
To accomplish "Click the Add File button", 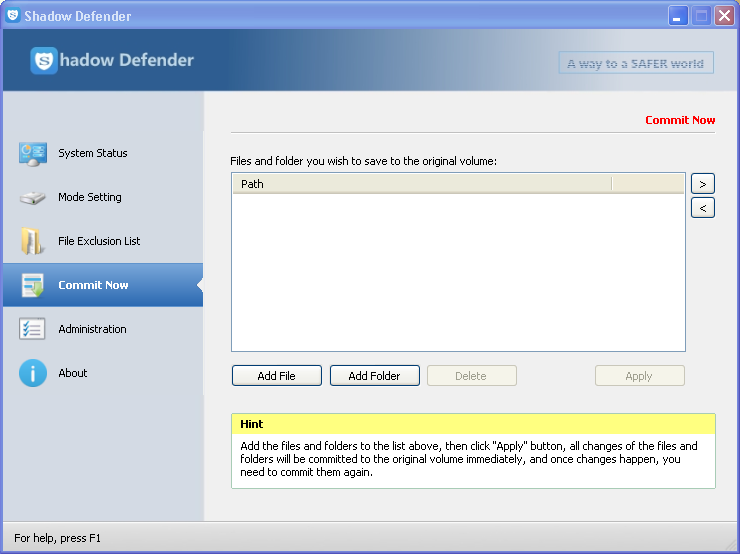I will 277,376.
